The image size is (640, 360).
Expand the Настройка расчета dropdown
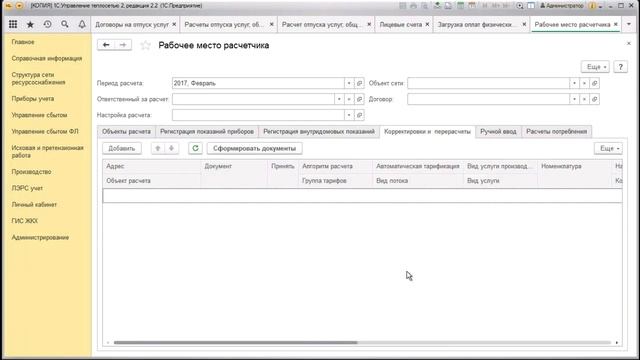tap(349, 115)
